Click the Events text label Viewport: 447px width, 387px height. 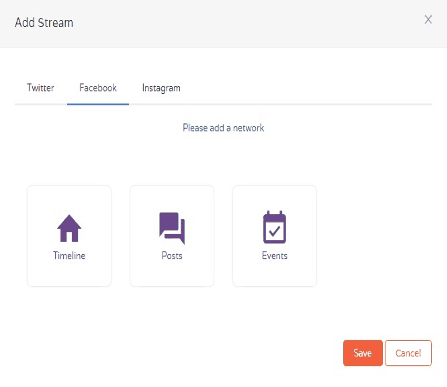click(x=274, y=256)
